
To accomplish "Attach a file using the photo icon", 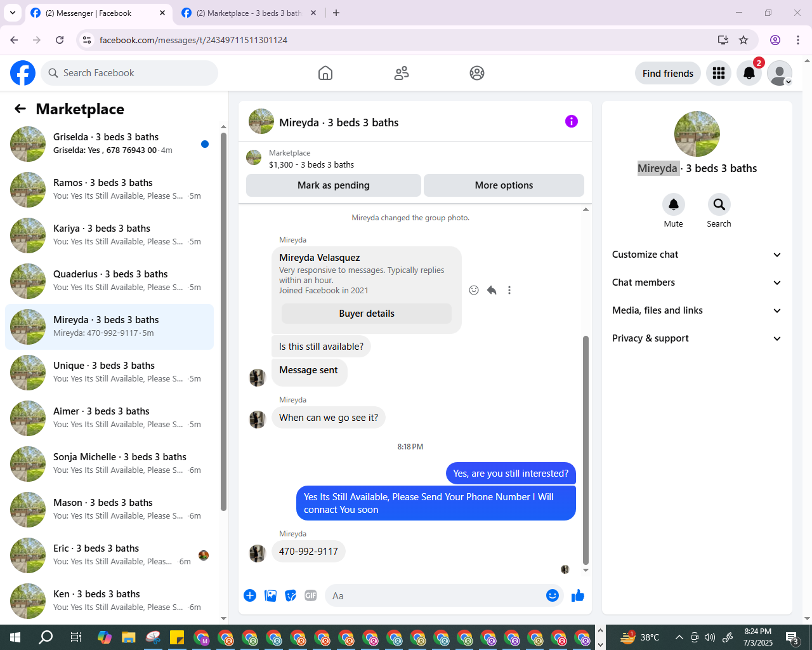I will [x=270, y=595].
